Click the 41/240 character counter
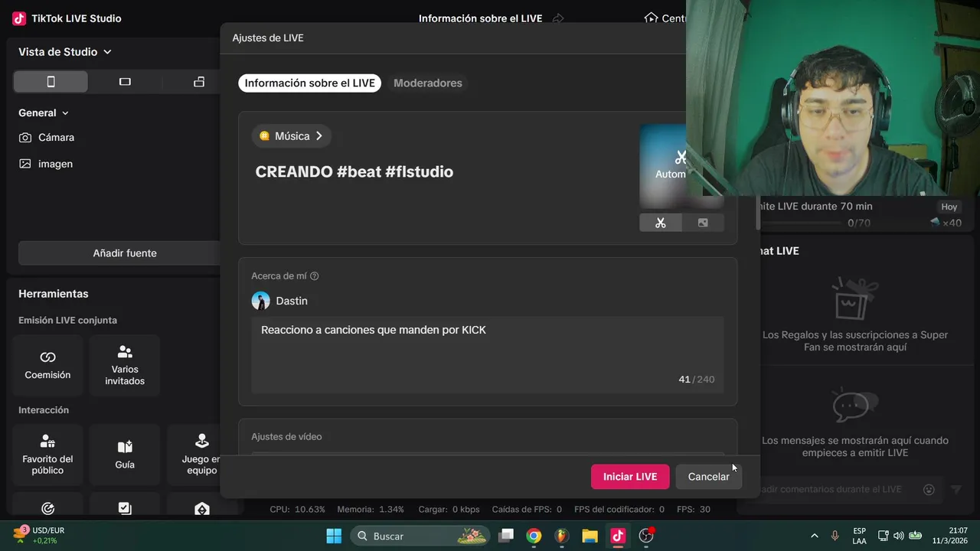This screenshot has height=551, width=980. tap(697, 380)
